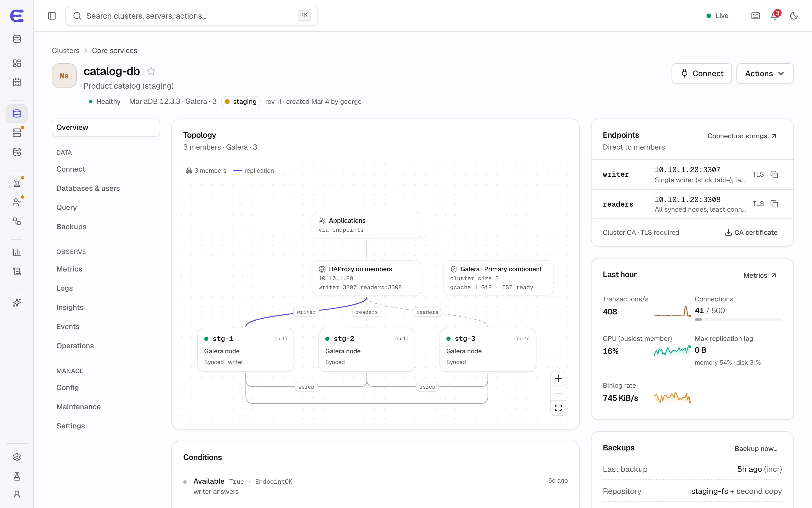Expand the Actions dropdown
812x508 pixels.
[x=765, y=73]
